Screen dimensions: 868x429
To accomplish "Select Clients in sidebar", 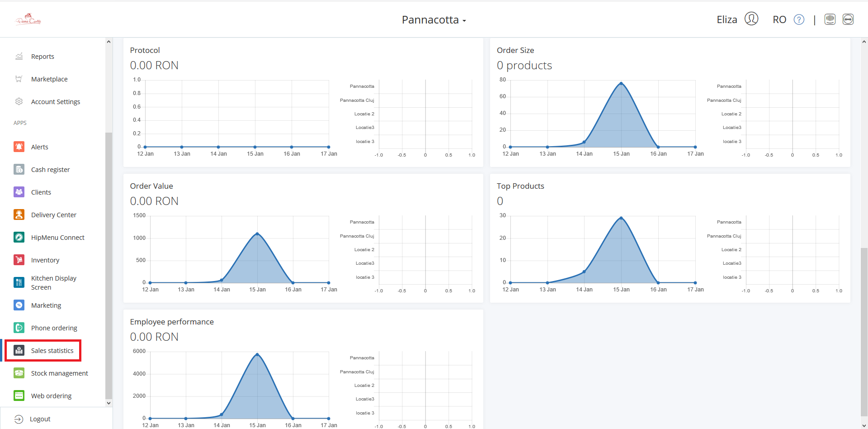I will (x=41, y=192).
